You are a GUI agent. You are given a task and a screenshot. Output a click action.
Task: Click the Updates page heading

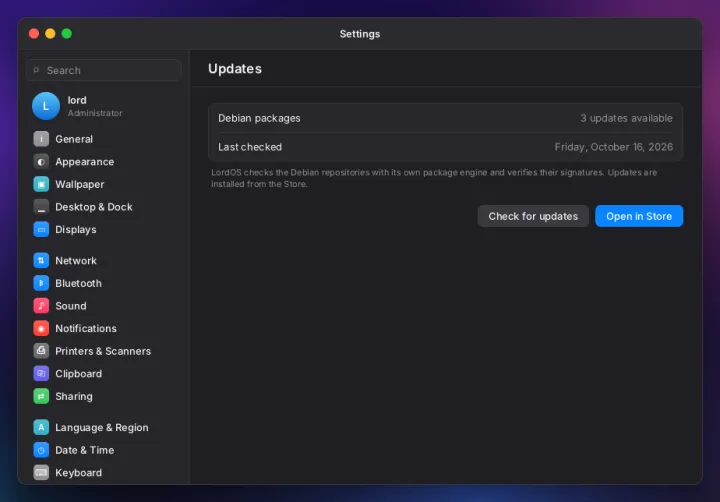pos(235,68)
